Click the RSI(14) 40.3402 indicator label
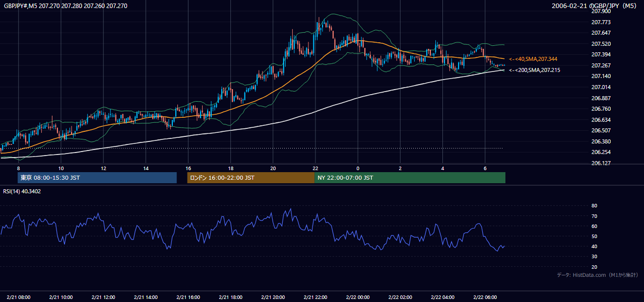Screen dimensions: 644x302 tap(22, 191)
